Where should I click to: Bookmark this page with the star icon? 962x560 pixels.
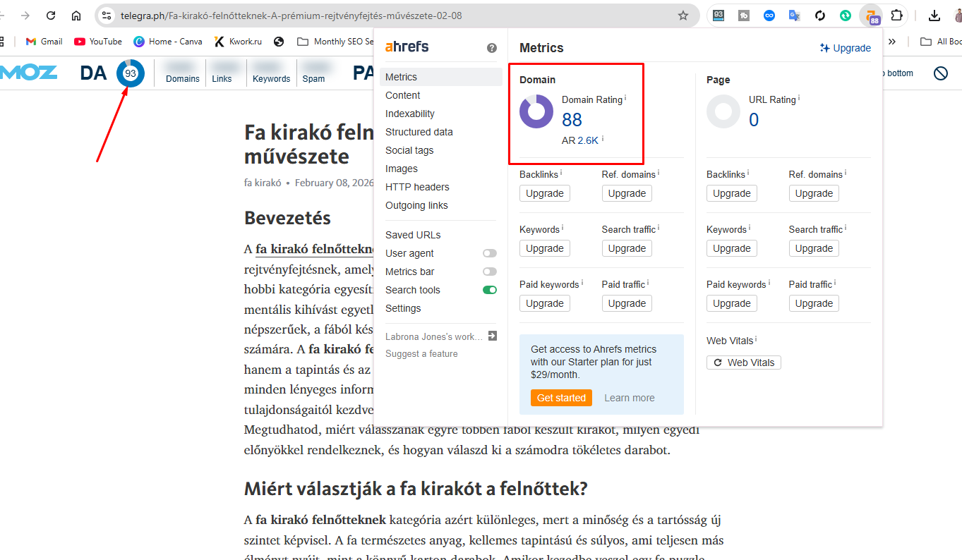[x=683, y=16]
